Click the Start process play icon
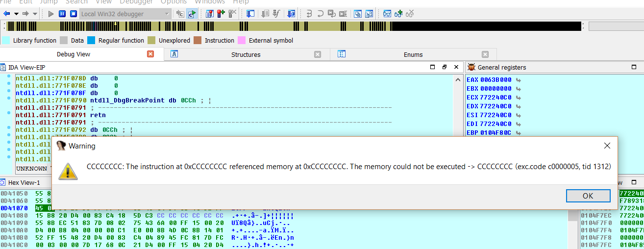This screenshot has width=644, height=249. coord(51,14)
